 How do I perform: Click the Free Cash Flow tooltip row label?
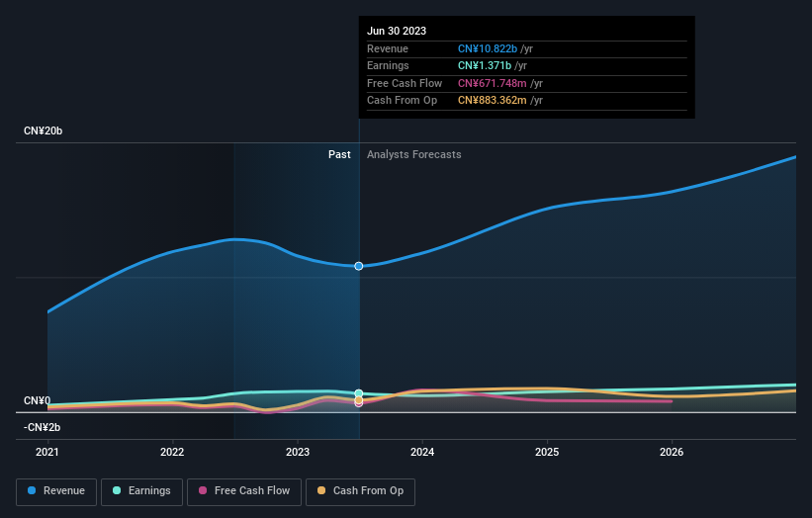pyautogui.click(x=405, y=83)
